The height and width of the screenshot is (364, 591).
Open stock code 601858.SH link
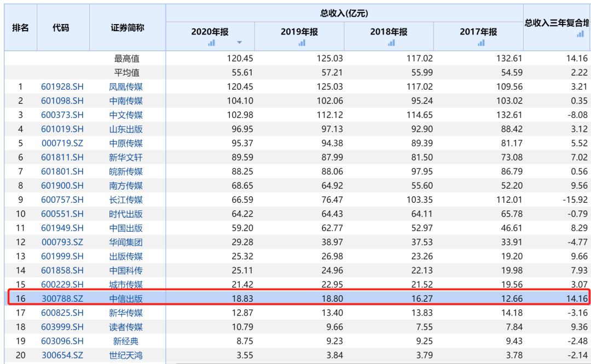coord(62,271)
